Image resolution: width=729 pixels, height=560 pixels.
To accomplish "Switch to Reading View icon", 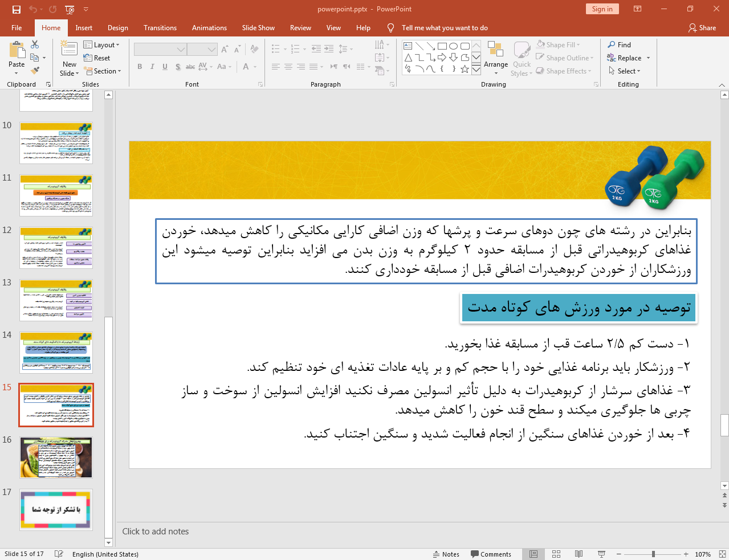I will (579, 554).
